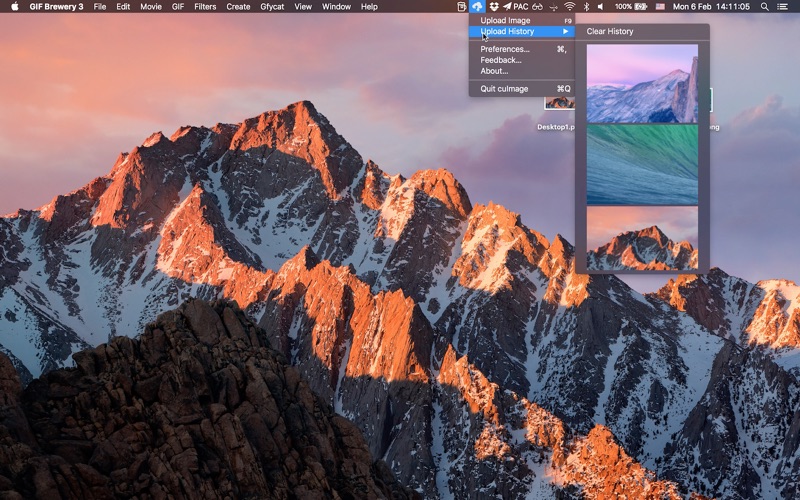Open the GIF menu
The width and height of the screenshot is (800, 500).
coord(178,7)
